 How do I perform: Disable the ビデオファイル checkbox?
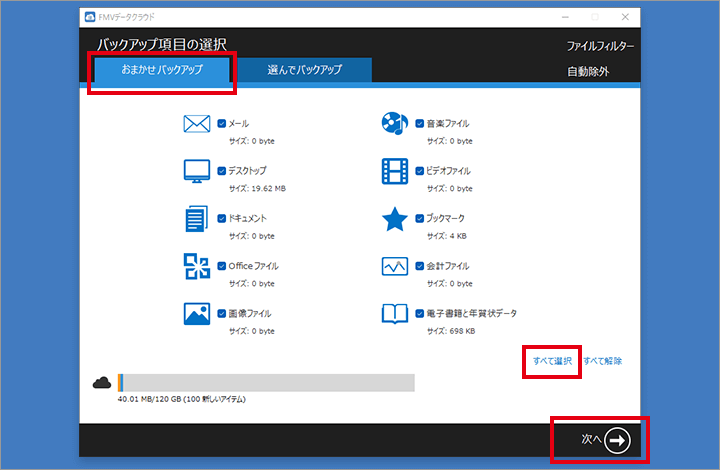coord(420,170)
